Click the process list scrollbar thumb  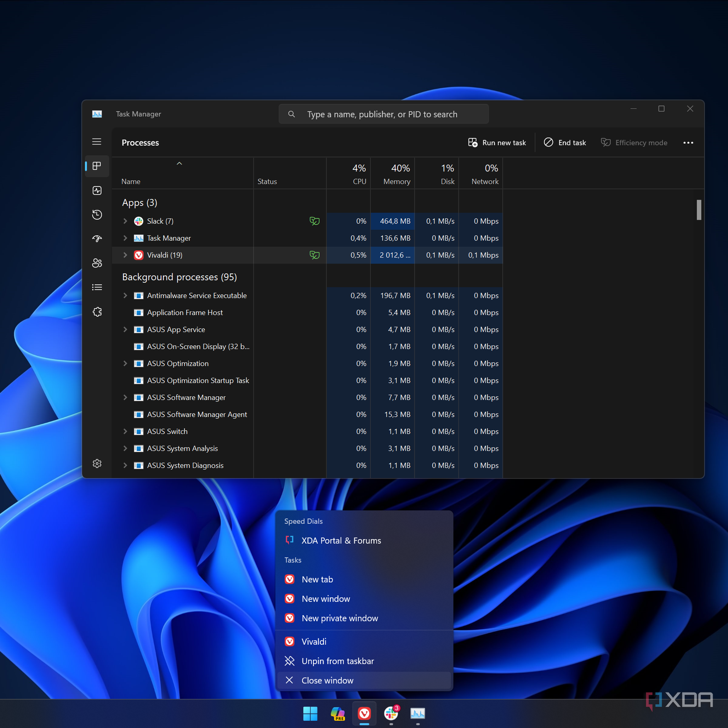point(698,210)
